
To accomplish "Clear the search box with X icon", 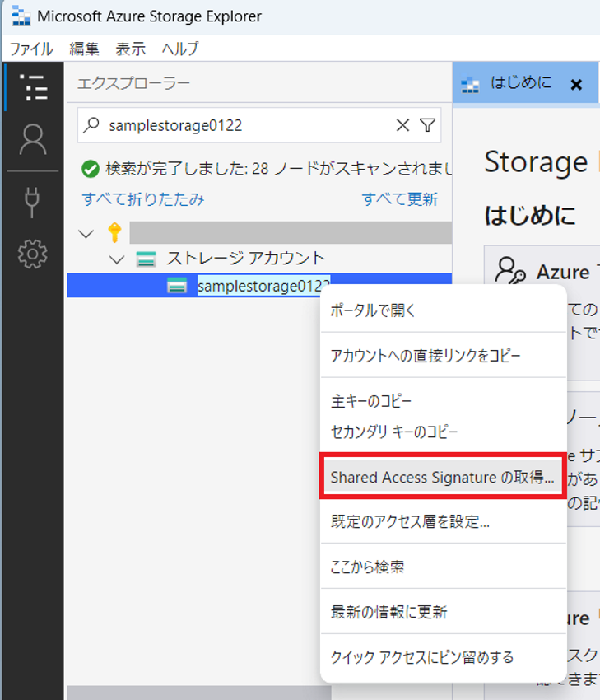I will click(x=402, y=125).
